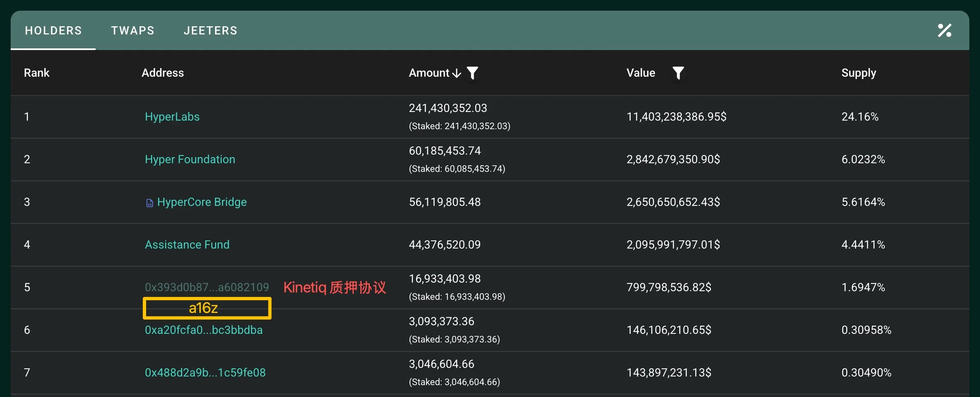Click rank number 7
The height and width of the screenshot is (397, 980).
(x=27, y=373)
